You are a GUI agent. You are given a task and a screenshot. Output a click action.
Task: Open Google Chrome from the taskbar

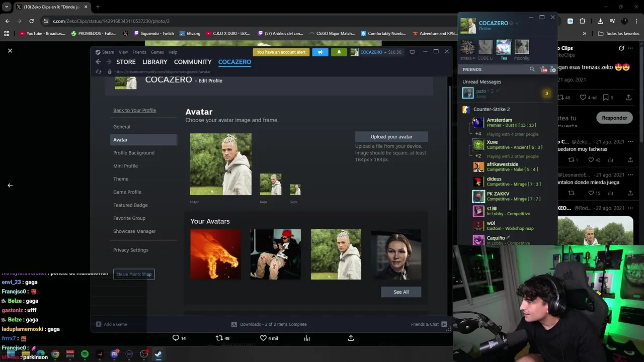(55, 354)
